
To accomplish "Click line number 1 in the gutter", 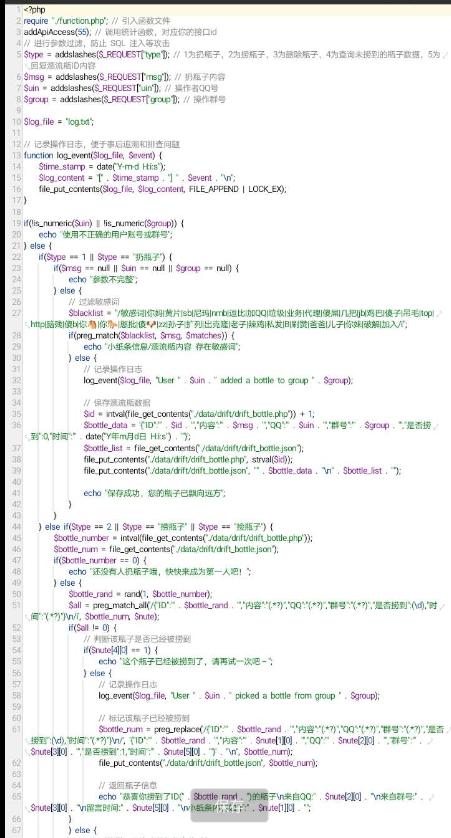I will tap(18, 10).
